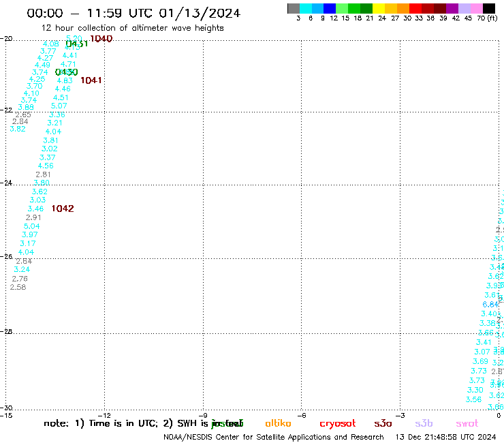Click the light green swatch in the color scale

click(342, 8)
